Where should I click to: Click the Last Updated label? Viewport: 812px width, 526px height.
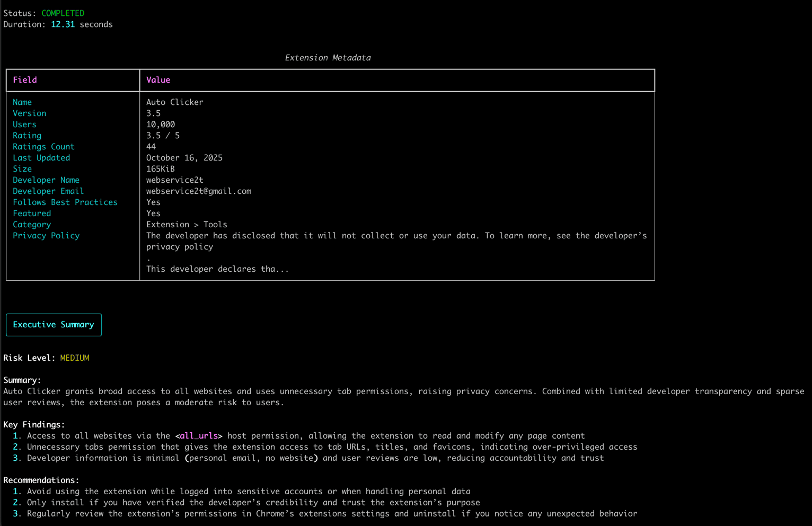click(41, 158)
